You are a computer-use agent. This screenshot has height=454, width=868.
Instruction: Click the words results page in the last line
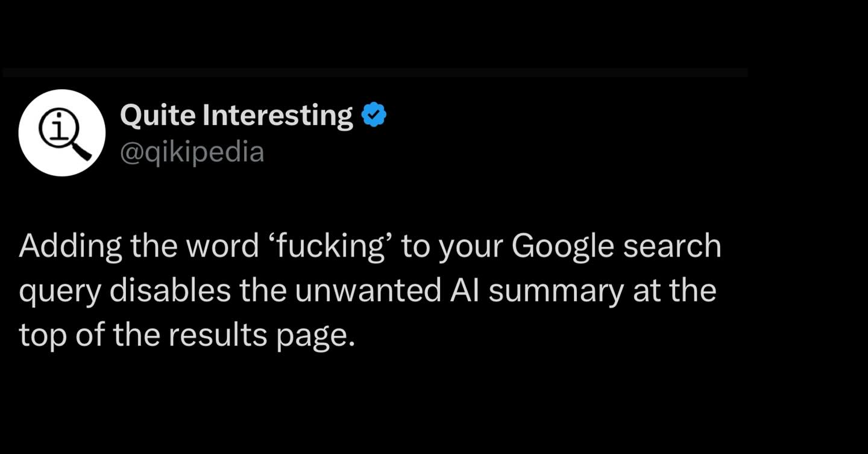pos(259,336)
